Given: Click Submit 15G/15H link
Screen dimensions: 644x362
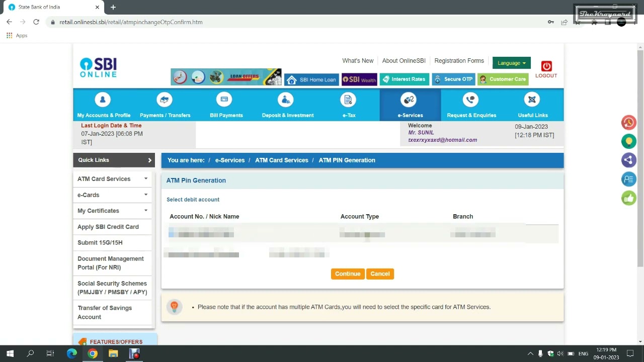Looking at the screenshot, I should (100, 243).
